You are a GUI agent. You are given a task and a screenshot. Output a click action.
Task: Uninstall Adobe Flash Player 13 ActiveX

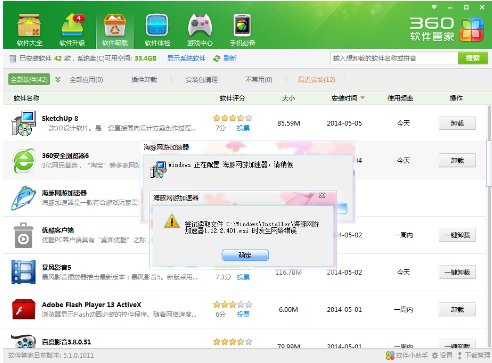point(457,309)
